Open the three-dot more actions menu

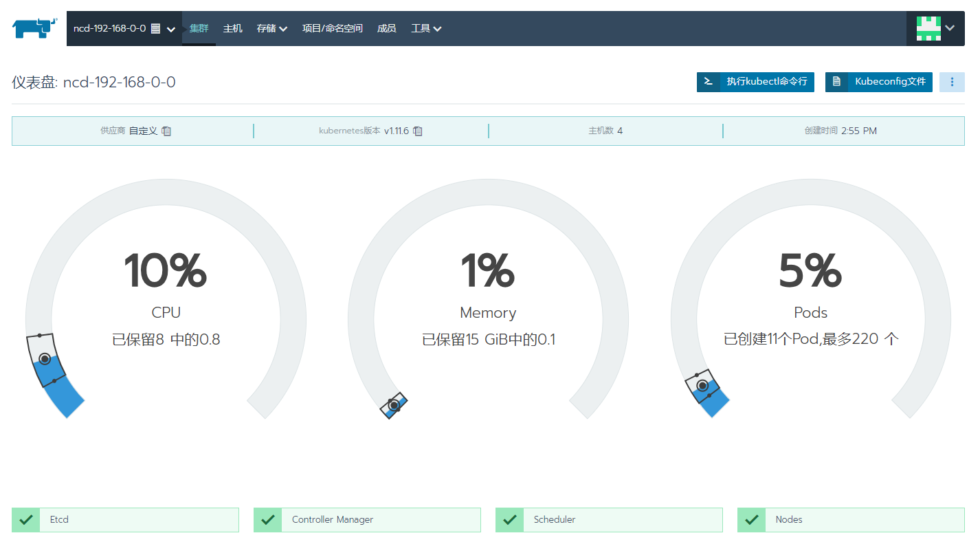952,82
